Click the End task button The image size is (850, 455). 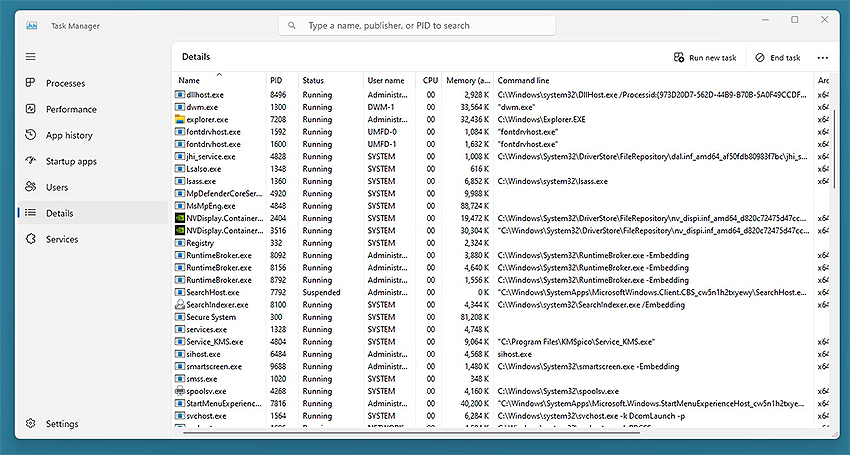777,57
